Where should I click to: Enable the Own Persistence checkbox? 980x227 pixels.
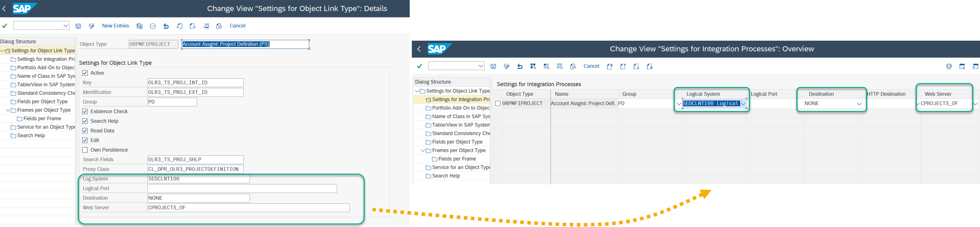point(85,150)
